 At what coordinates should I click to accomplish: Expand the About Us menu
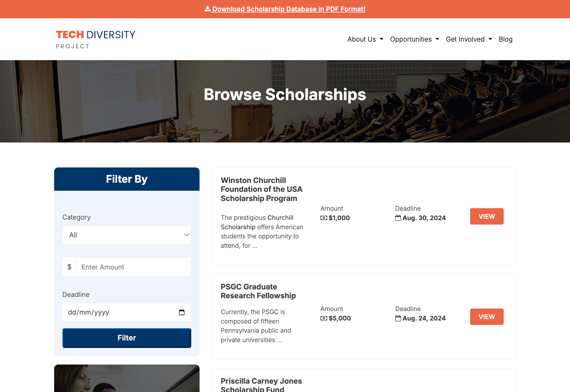pos(365,39)
